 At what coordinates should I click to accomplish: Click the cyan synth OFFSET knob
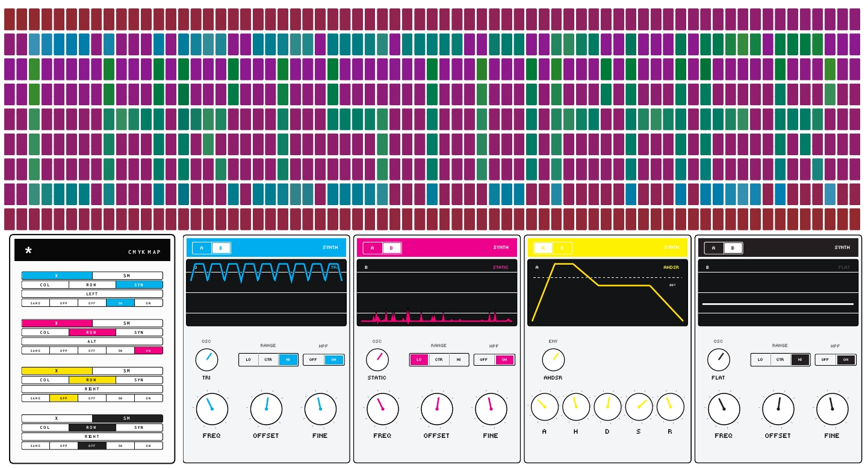tap(266, 409)
